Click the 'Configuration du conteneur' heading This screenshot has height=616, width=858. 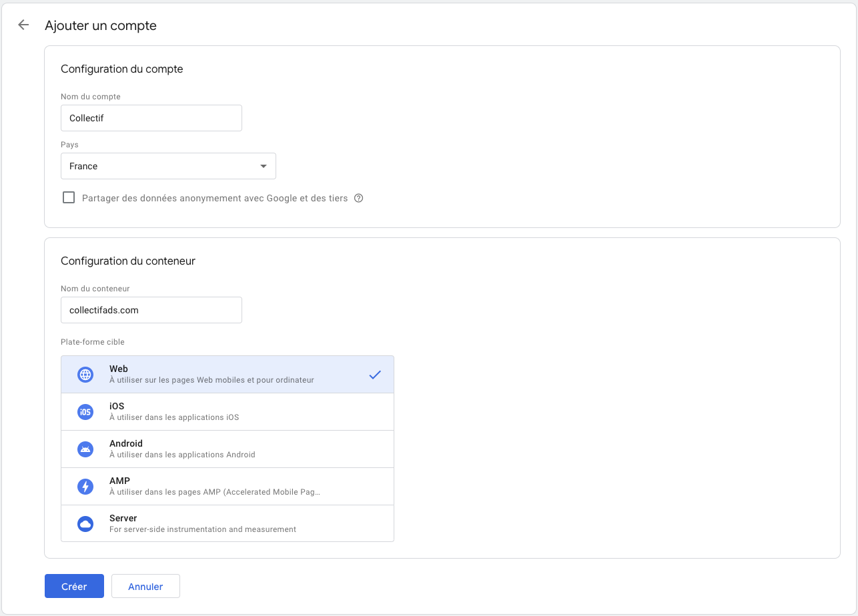tap(128, 261)
